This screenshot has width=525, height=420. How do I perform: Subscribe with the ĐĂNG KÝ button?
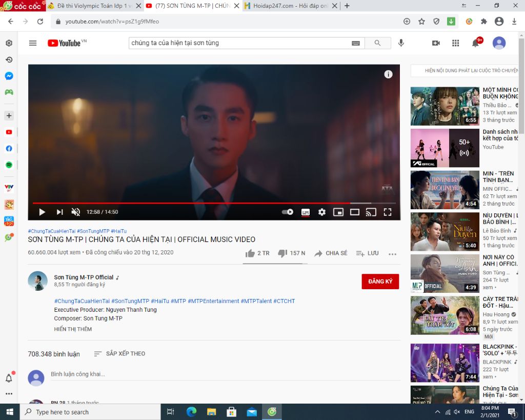point(380,282)
